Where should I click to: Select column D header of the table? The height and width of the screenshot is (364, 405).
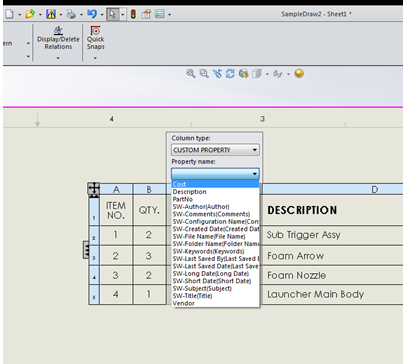tap(333, 189)
